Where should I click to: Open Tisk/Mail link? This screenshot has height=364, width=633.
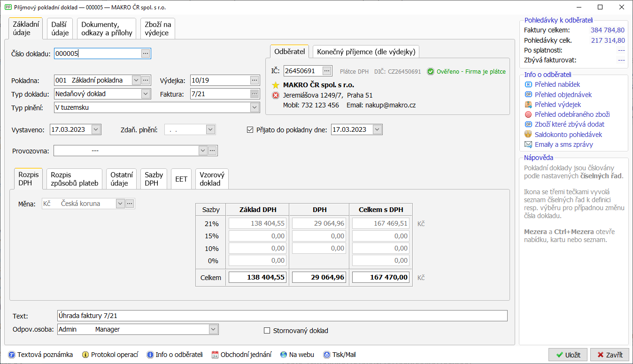pyautogui.click(x=344, y=355)
